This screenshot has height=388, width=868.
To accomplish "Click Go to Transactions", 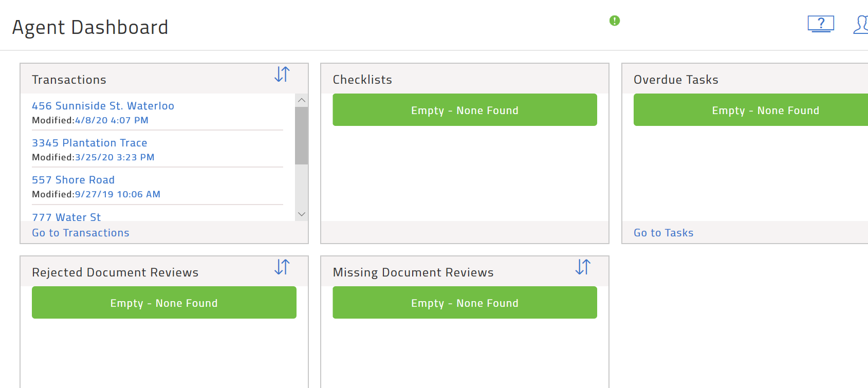I will point(80,232).
